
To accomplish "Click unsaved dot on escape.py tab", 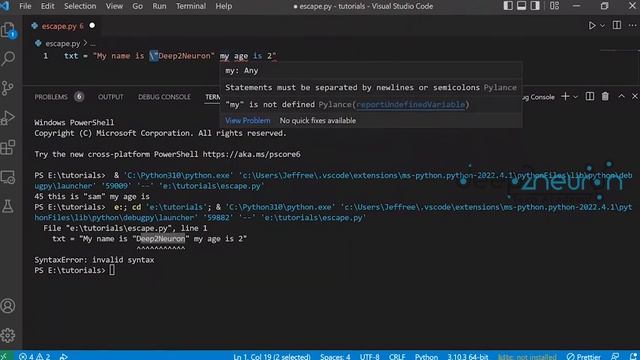I will click(92, 26).
